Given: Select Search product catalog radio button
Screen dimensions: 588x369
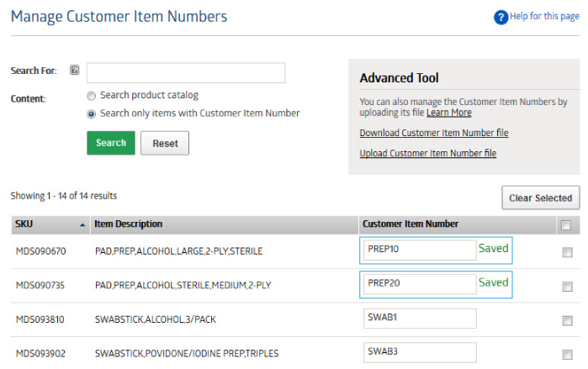Looking at the screenshot, I should [91, 96].
